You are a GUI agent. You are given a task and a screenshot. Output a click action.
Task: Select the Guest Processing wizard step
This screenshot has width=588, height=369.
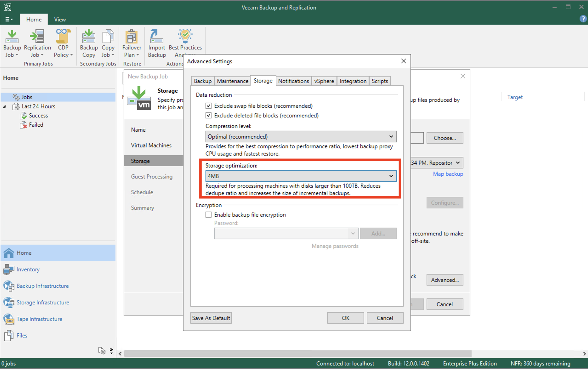click(x=151, y=176)
